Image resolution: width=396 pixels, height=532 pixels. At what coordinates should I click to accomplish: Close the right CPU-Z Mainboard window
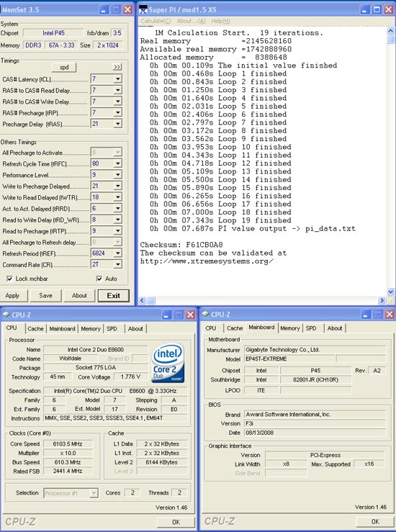(x=390, y=315)
